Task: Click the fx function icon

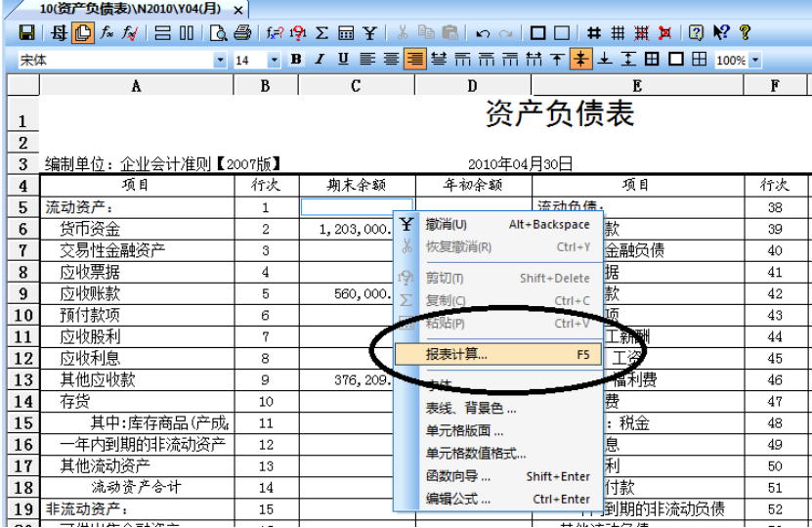Action: 107,33
